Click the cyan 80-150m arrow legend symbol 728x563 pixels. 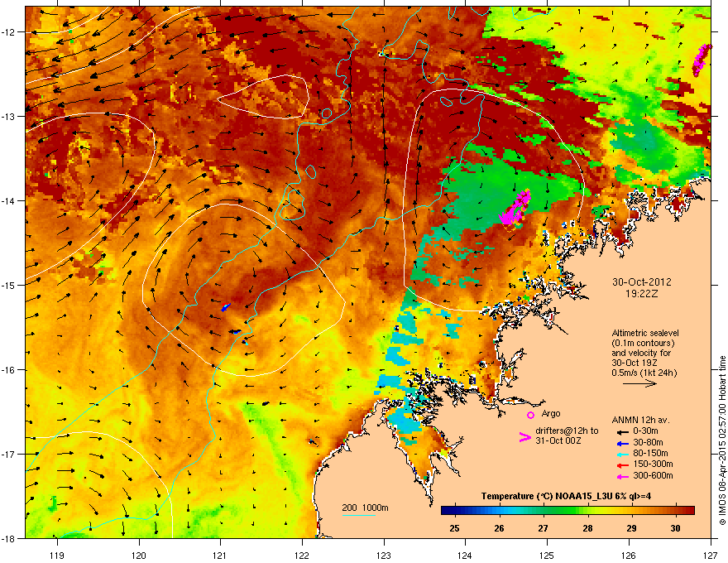coord(621,454)
